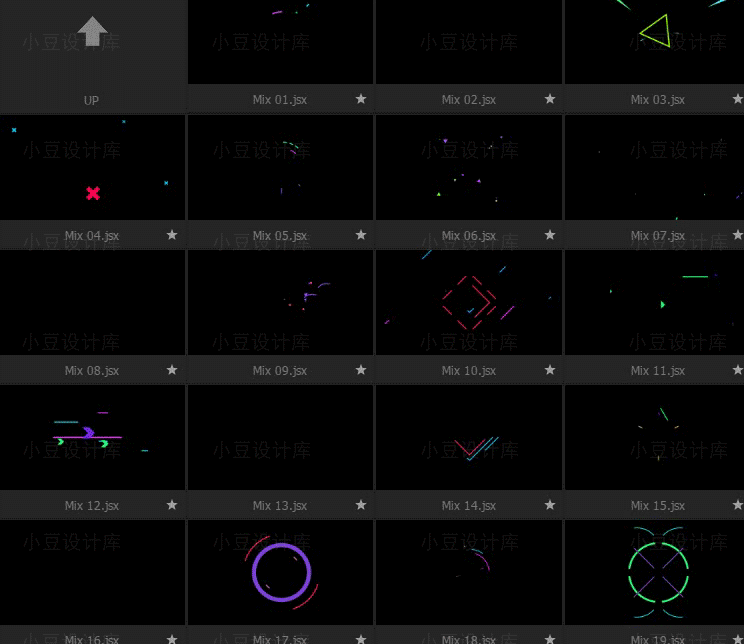Select the Mix 05.jsx thumbnail
The width and height of the screenshot is (744, 644).
click(280, 168)
